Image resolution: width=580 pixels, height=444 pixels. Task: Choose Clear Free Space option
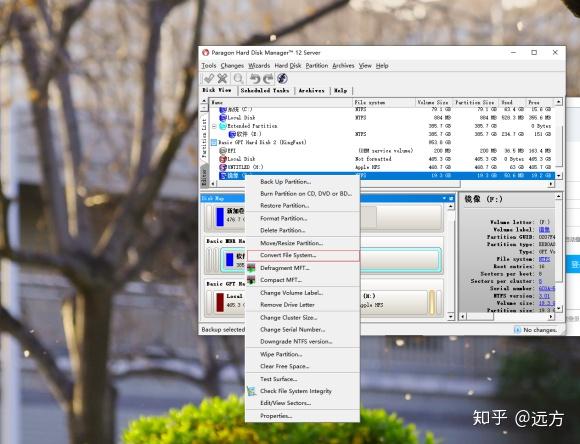click(x=302, y=366)
